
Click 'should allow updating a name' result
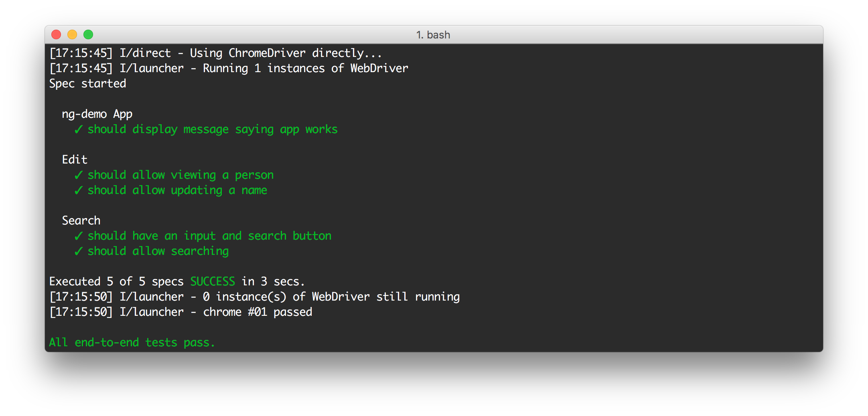[177, 190]
